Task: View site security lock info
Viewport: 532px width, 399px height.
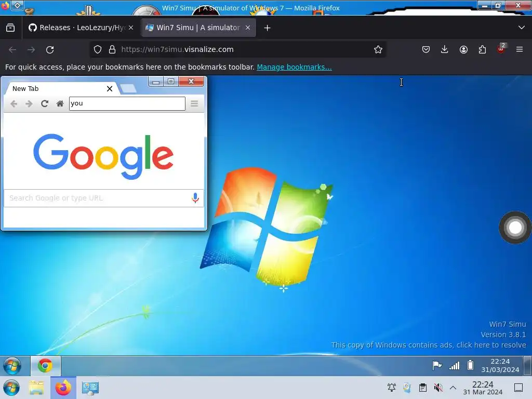Action: point(112,49)
